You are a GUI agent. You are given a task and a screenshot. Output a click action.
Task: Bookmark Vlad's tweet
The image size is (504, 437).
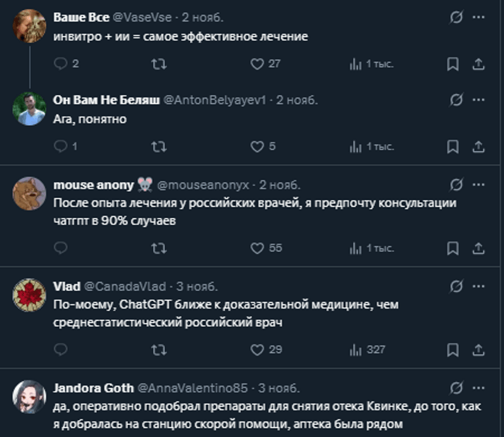[452, 349]
